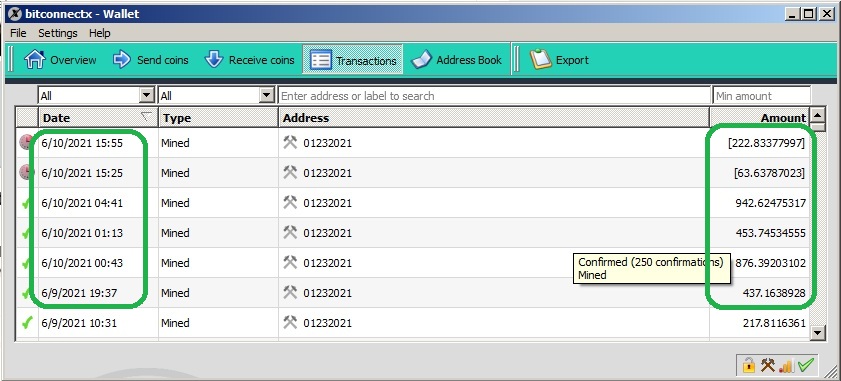Select date 6/9/2021 10:31
Image resolution: width=841 pixels, height=381 pixels.
click(79, 324)
